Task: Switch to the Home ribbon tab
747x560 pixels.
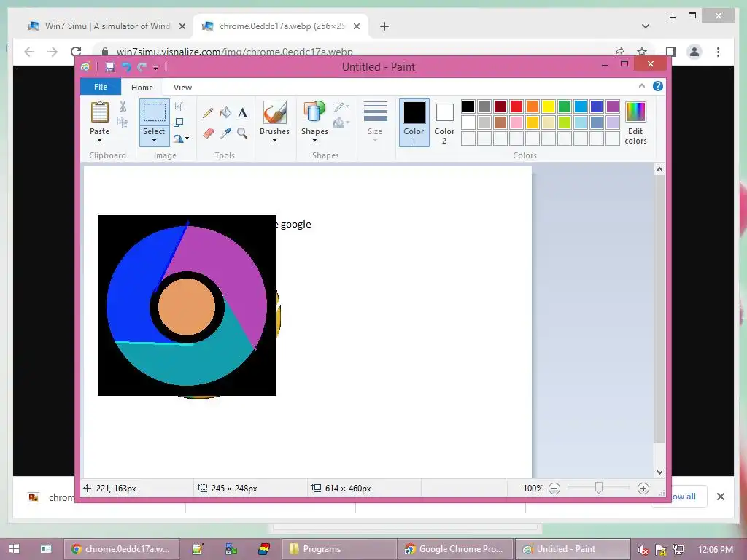Action: tap(142, 87)
